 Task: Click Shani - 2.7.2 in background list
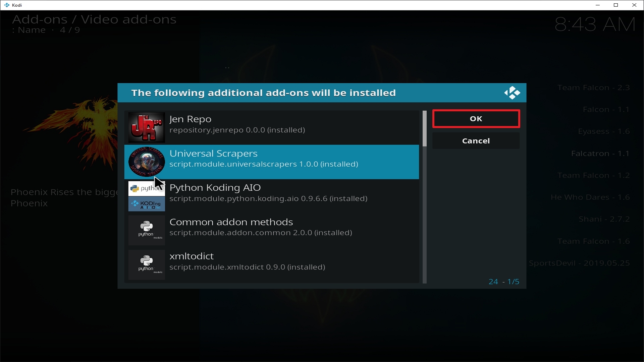pos(604,219)
